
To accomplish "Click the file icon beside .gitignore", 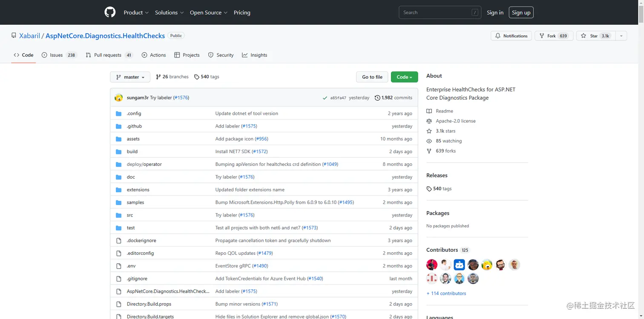I will [x=119, y=279].
